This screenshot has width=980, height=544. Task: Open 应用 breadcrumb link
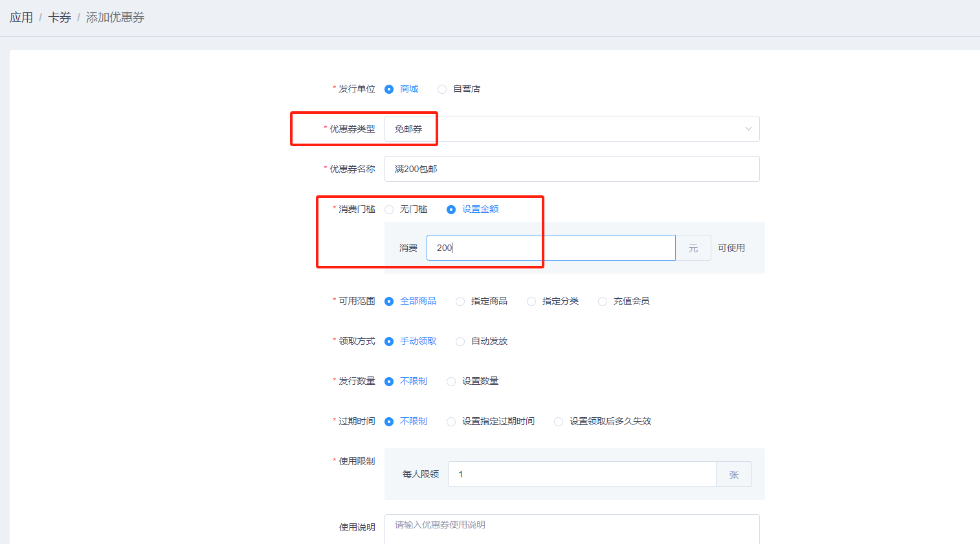[x=21, y=17]
